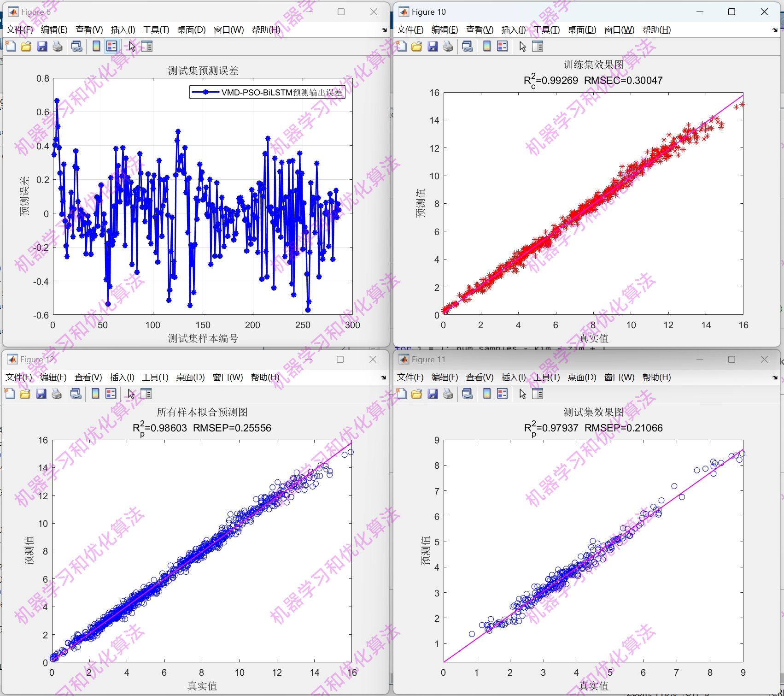Save figure icon in Figure 11 toolbar
Viewport: 784px width, 696px height.
433,394
